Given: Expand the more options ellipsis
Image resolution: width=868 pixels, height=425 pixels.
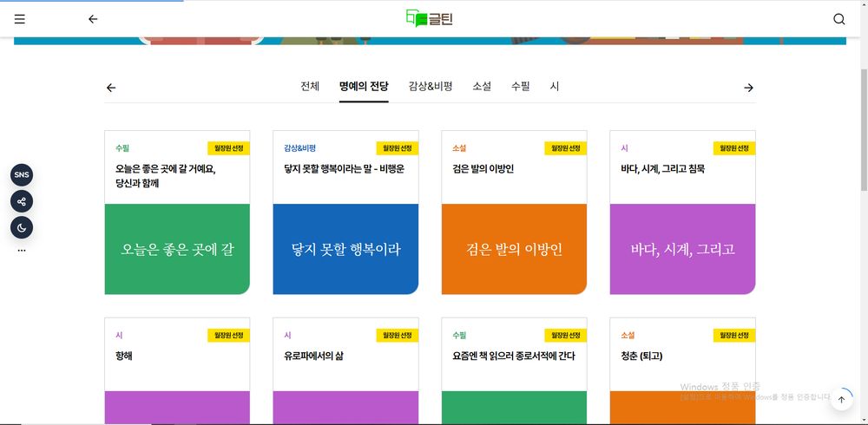Looking at the screenshot, I should tap(22, 251).
